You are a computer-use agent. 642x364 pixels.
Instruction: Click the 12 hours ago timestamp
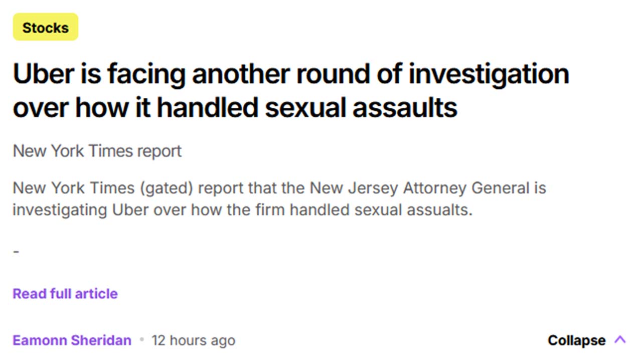point(193,340)
